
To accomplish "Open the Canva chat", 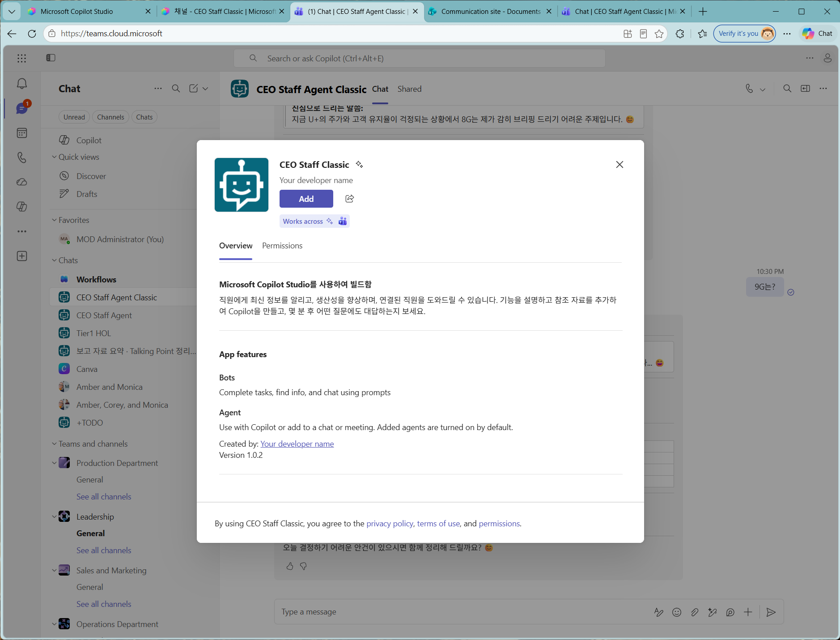I will (123, 369).
